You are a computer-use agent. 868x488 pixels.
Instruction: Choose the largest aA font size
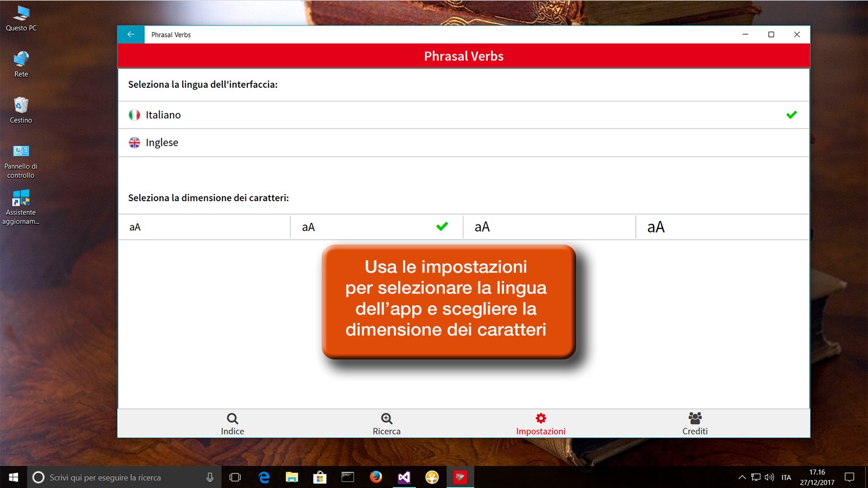(x=723, y=227)
